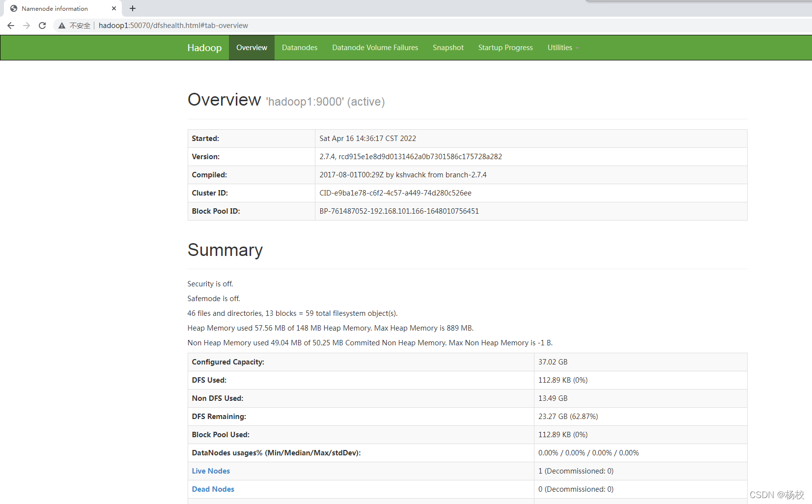
Task: Click the 'hadoop1:9000' (active) subtitle
Action: click(x=325, y=102)
